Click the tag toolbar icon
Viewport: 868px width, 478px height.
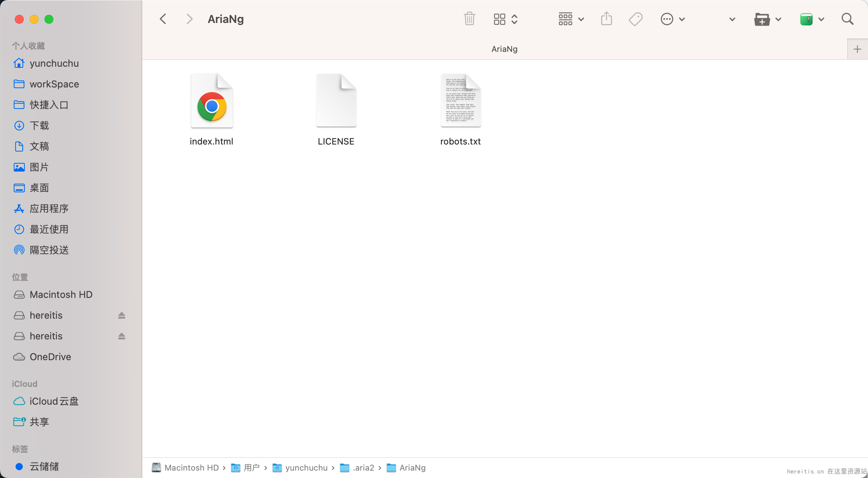(x=636, y=19)
